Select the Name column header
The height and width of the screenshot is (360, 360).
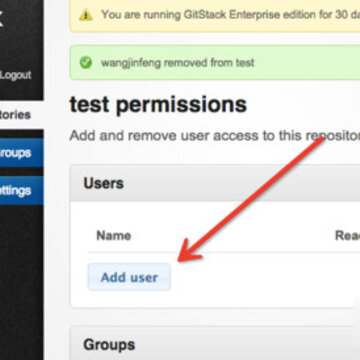click(x=114, y=236)
